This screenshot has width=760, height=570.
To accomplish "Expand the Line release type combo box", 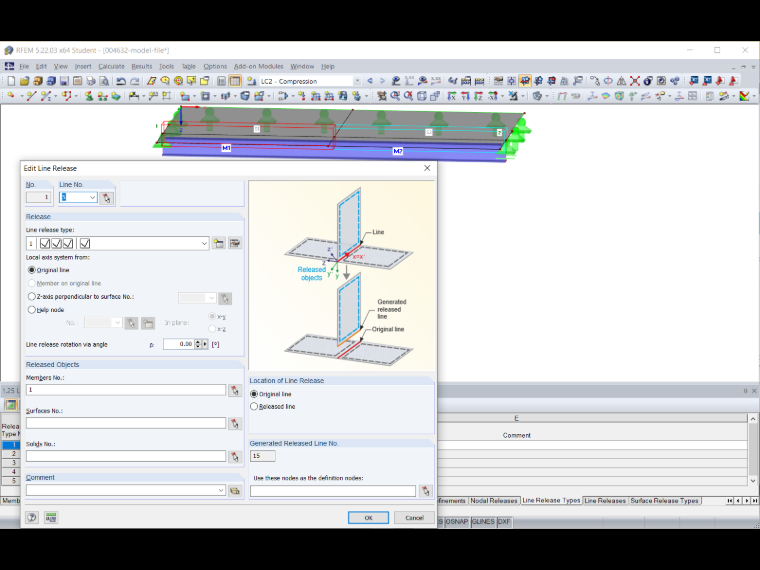I will click(204, 243).
